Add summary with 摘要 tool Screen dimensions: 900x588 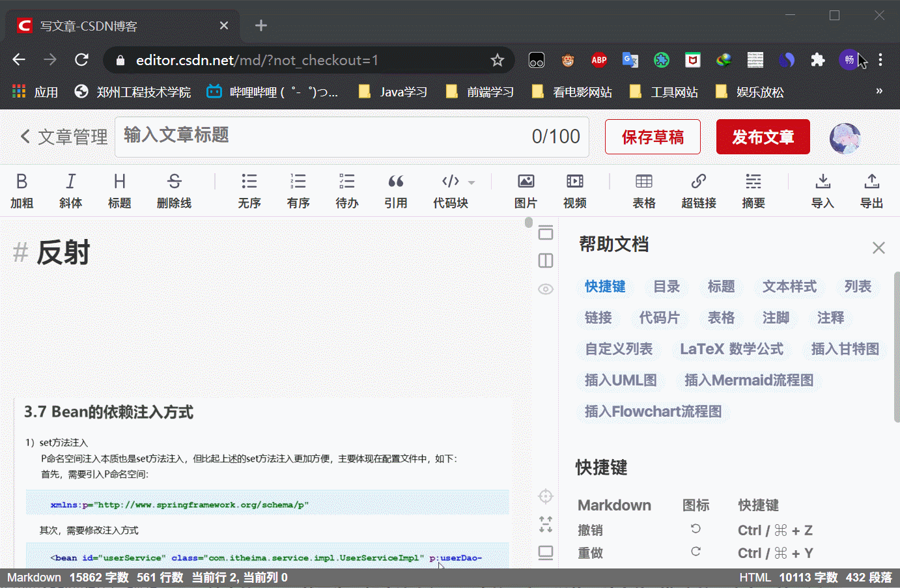click(x=753, y=191)
